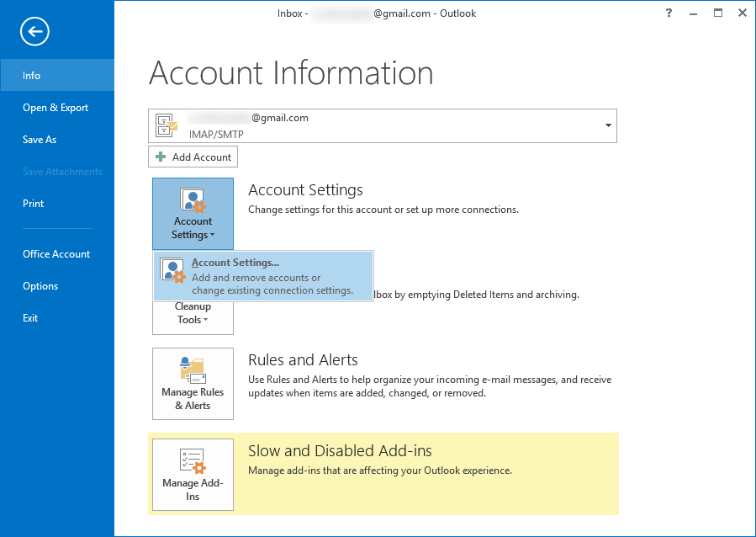Choose Account Settings... from the dropdown menu
The height and width of the screenshot is (537, 756).
pos(263,276)
